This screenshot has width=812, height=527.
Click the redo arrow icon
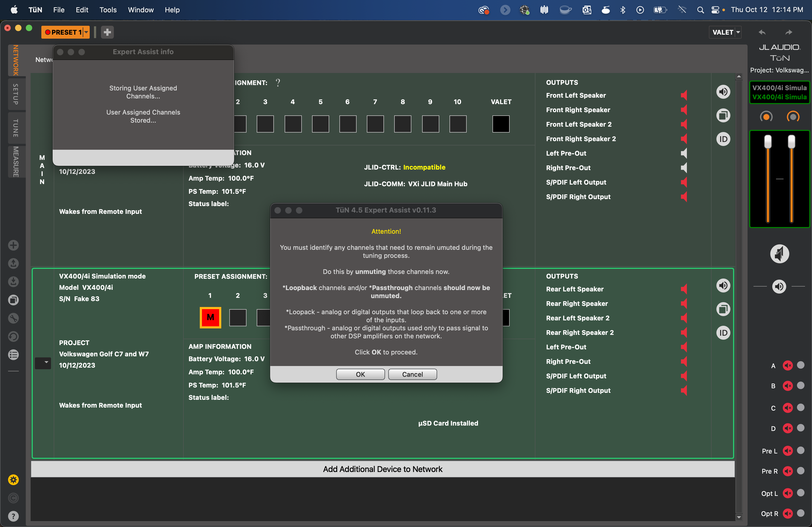[x=788, y=32]
